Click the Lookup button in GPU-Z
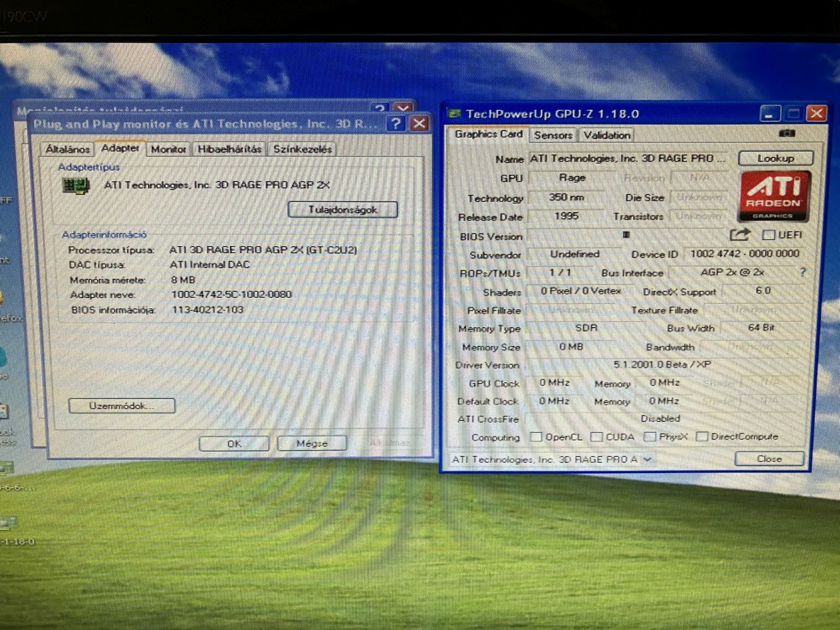Image resolution: width=840 pixels, height=630 pixels. (x=775, y=158)
